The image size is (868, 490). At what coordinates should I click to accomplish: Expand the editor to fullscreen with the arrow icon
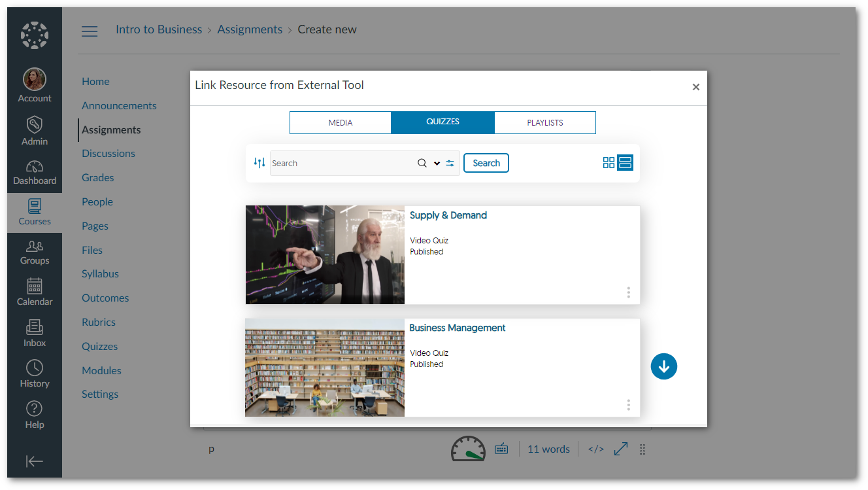620,449
